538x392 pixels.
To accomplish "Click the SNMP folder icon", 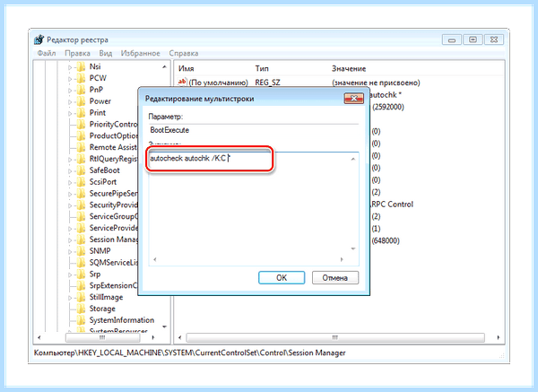I will click(81, 251).
